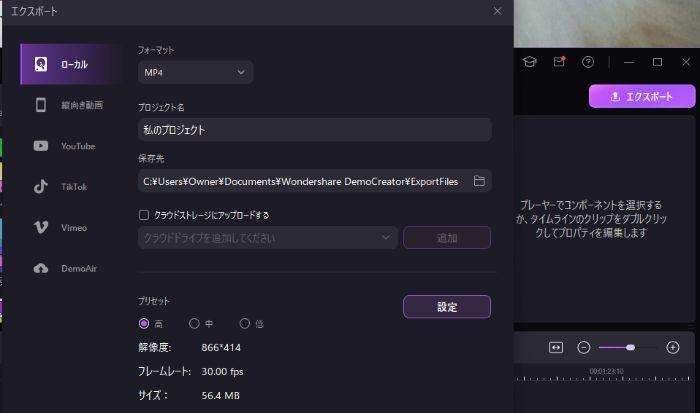This screenshot has height=413, width=700.
Task: Click the YouTube logo icon
Action: (x=41, y=146)
